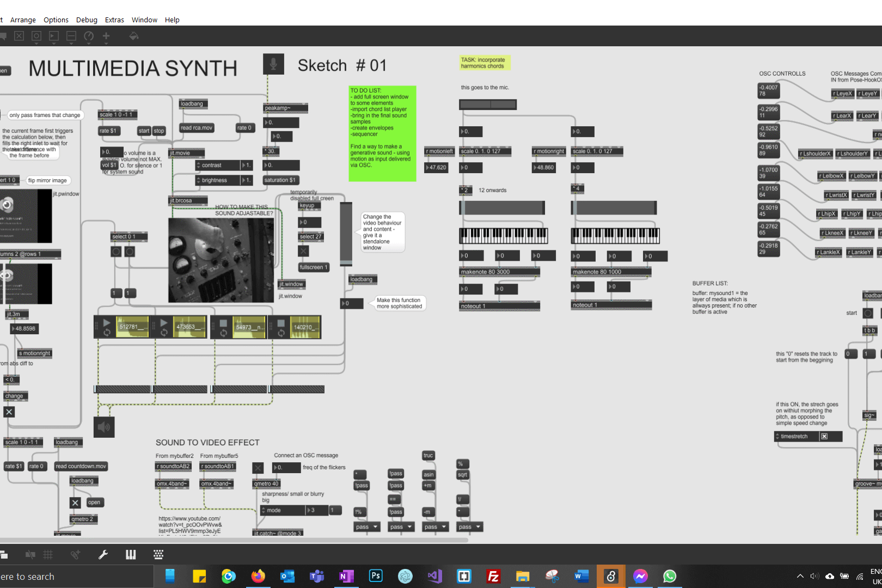Open the Extras menu
This screenshot has width=882, height=588.
pyautogui.click(x=114, y=20)
